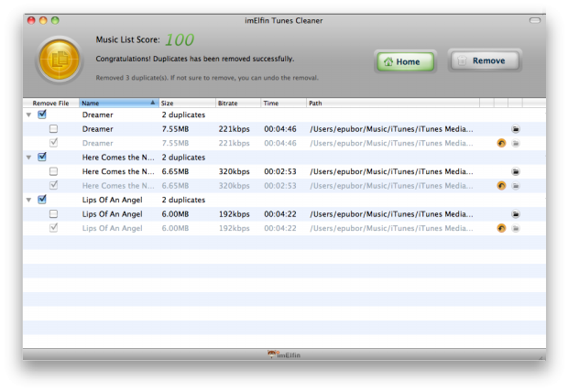568x392 pixels.
Task: Sort by the Name column header
Action: pos(119,103)
